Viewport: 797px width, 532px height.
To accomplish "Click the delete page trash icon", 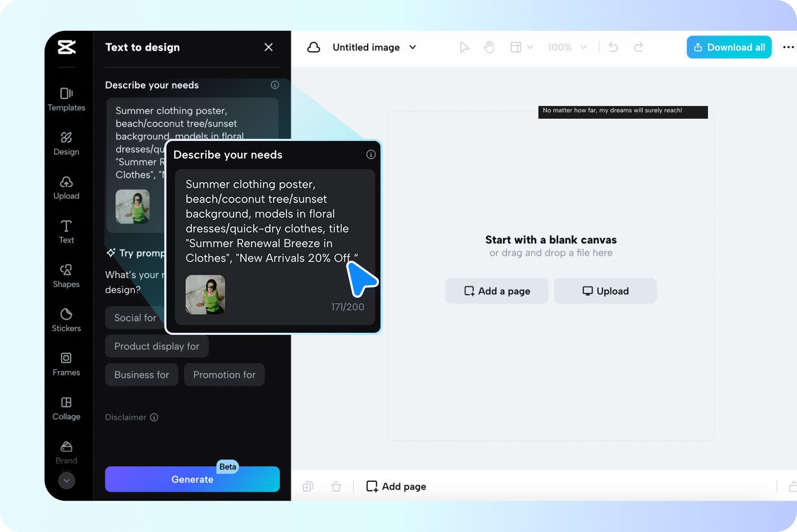I will point(336,486).
